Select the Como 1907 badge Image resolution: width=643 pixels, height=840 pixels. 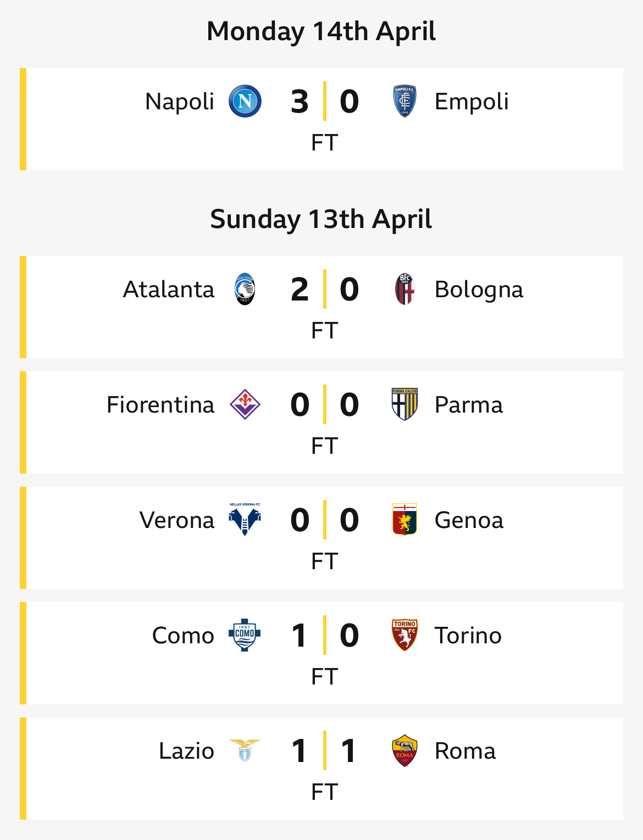[245, 635]
